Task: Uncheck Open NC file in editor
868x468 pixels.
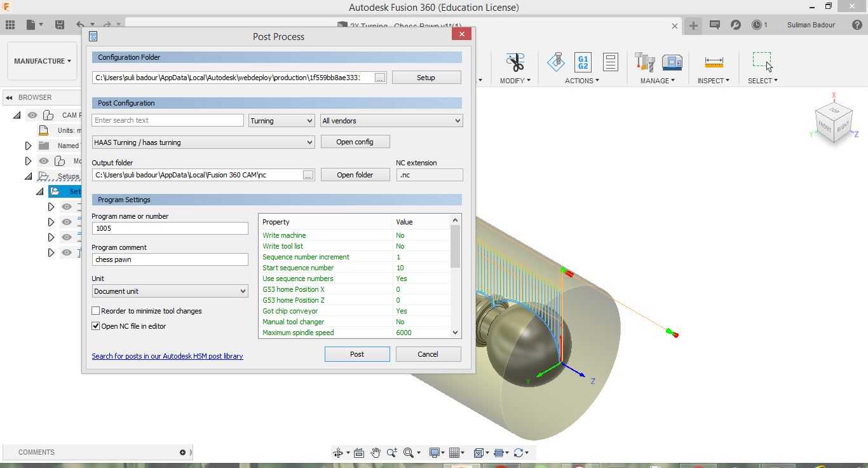Action: click(96, 326)
